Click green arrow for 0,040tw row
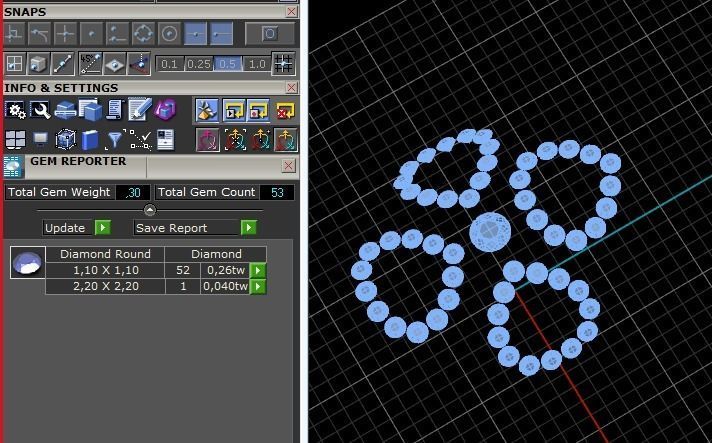Viewport: 712px width, 443px height. click(258, 286)
